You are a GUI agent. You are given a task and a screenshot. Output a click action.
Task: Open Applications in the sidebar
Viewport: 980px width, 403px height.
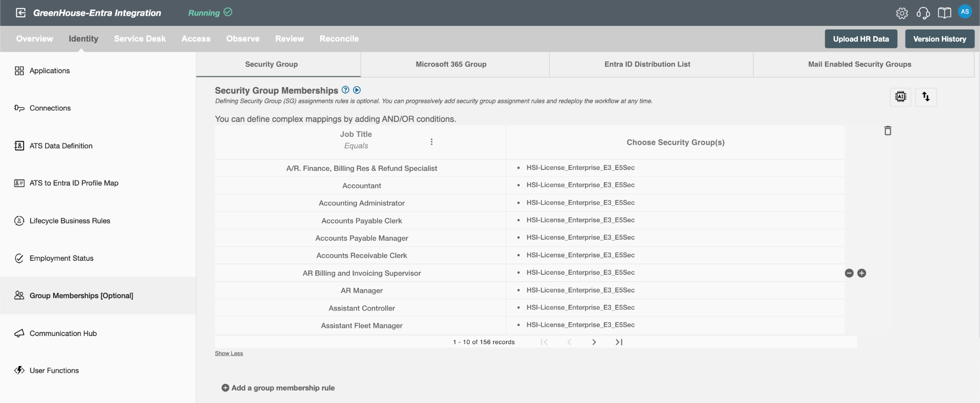click(x=50, y=71)
